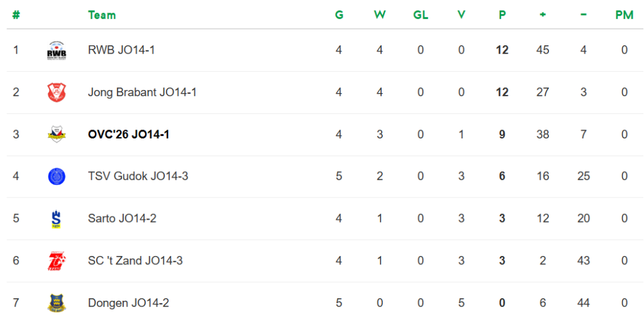The image size is (644, 324).
Task: Open the SC 't Zand JO14-3 team
Action: coord(135,260)
